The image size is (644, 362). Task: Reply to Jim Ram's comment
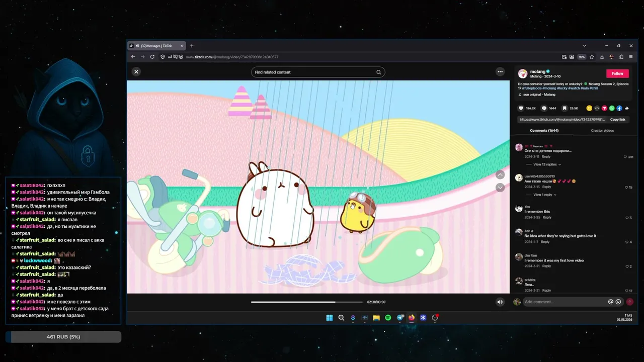tap(547, 266)
